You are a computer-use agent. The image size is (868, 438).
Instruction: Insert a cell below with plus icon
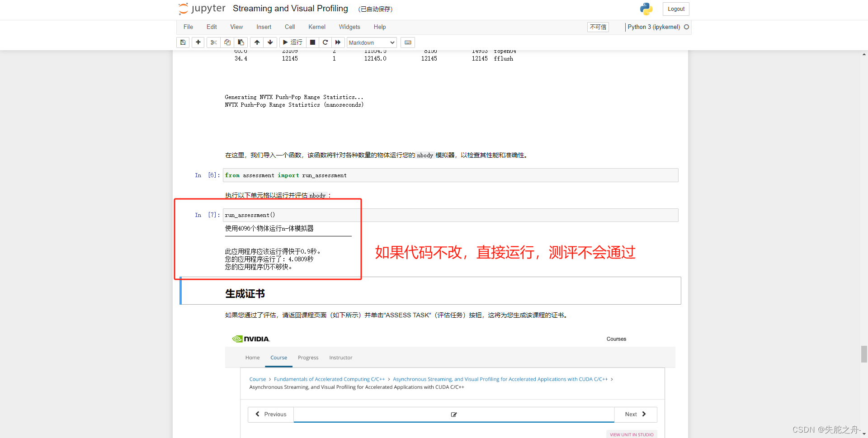[x=198, y=42]
